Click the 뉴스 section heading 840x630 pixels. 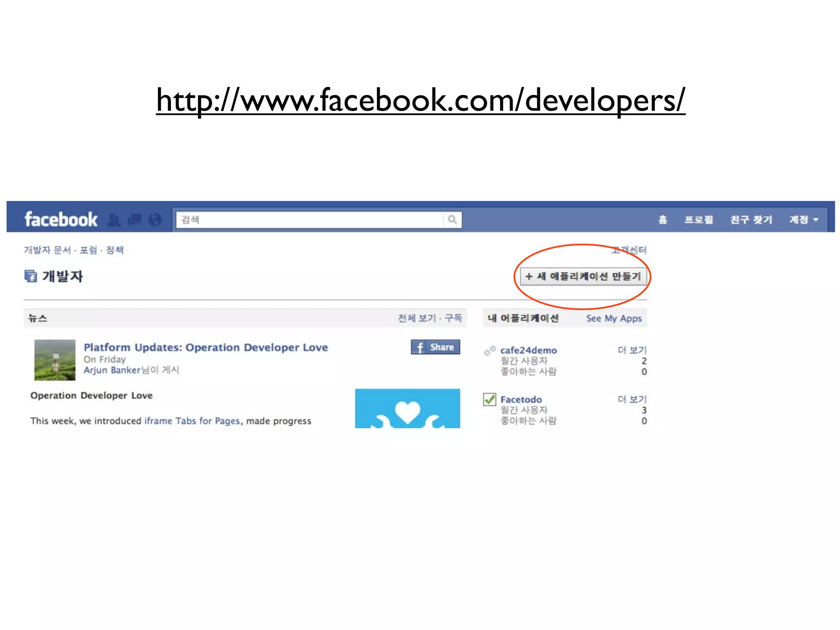[x=38, y=318]
